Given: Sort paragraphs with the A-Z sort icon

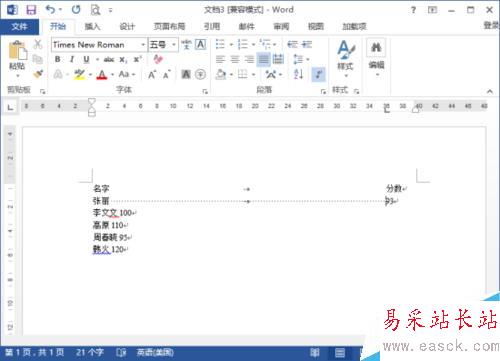Looking at the screenshot, I should [x=298, y=74].
